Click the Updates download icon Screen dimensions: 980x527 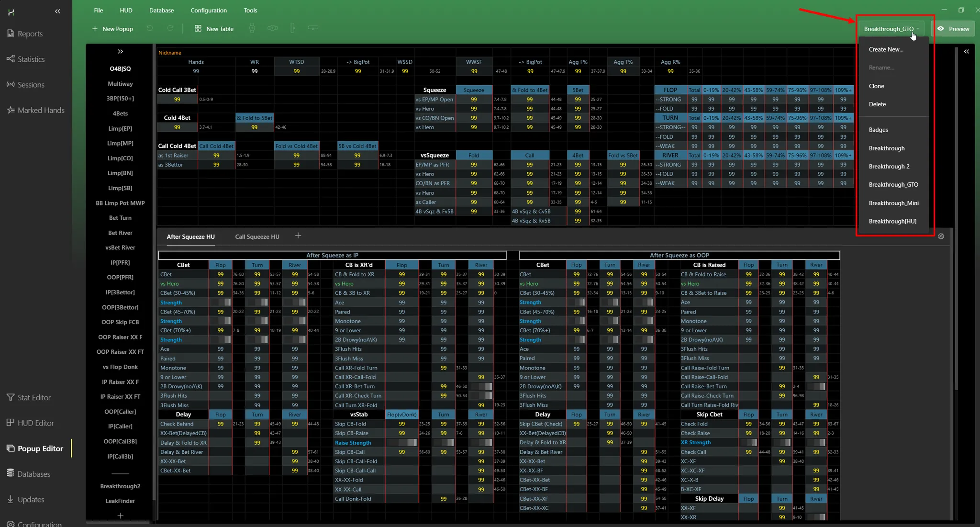click(11, 499)
